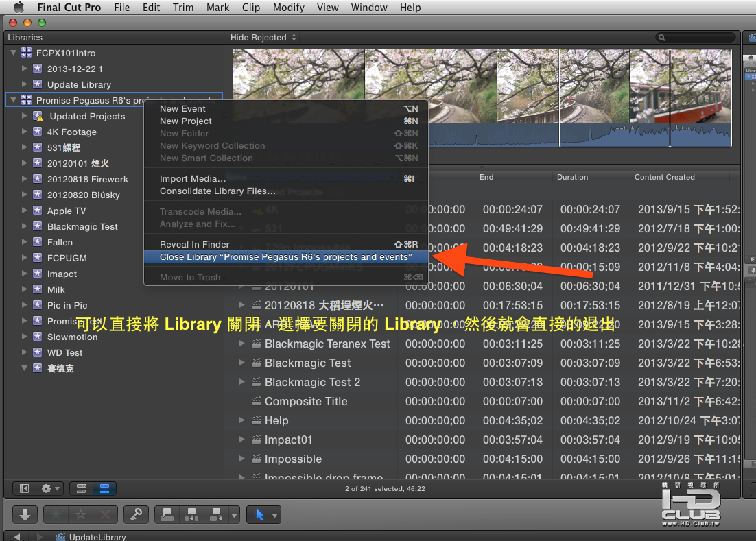Open the File menu in menu bar

click(x=121, y=8)
